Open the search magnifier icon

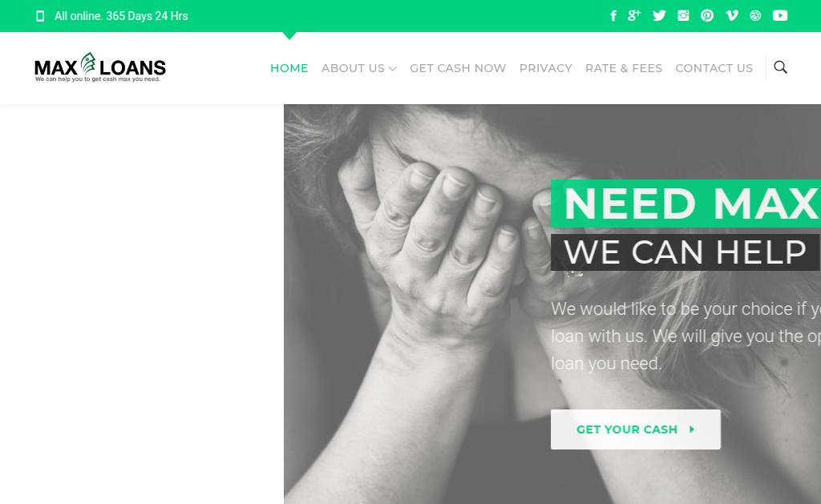tap(780, 67)
